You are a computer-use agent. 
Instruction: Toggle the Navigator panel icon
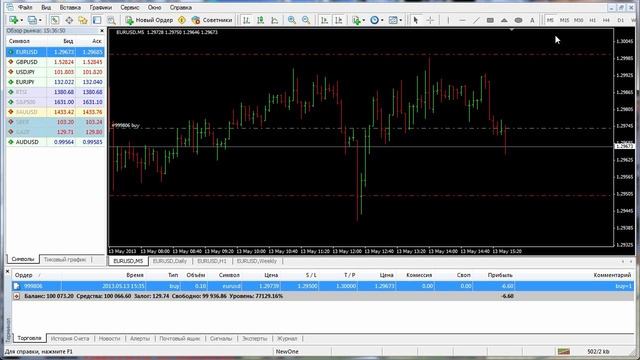pyautogui.click(x=83, y=20)
